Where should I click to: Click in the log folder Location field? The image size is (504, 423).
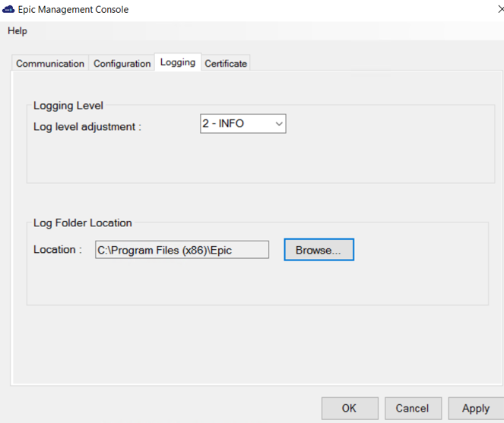(x=182, y=250)
